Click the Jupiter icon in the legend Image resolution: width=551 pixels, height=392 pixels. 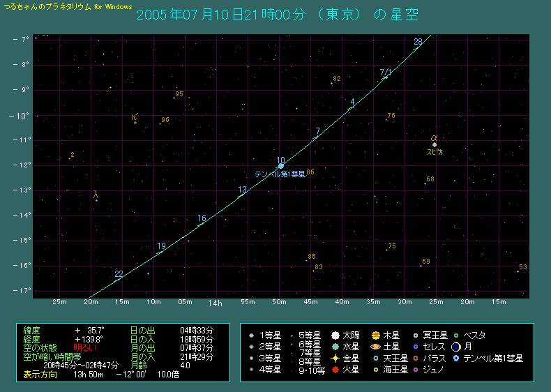pyautogui.click(x=375, y=335)
